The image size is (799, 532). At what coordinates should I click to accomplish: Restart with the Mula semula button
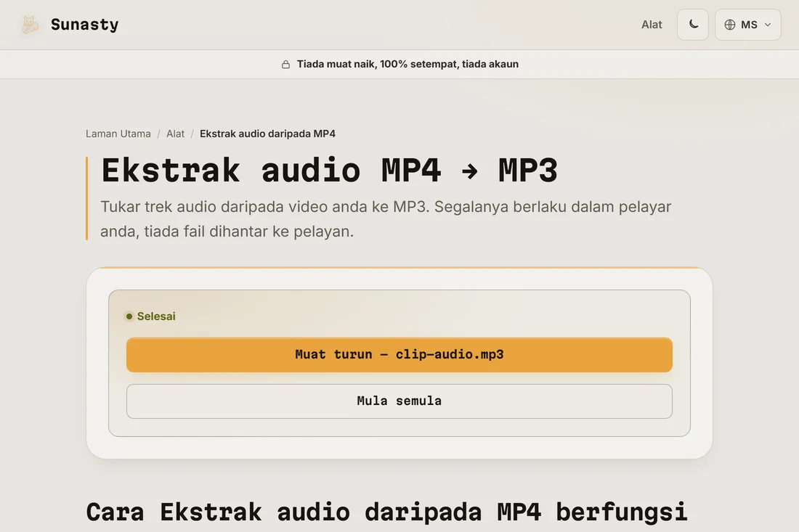tap(399, 401)
